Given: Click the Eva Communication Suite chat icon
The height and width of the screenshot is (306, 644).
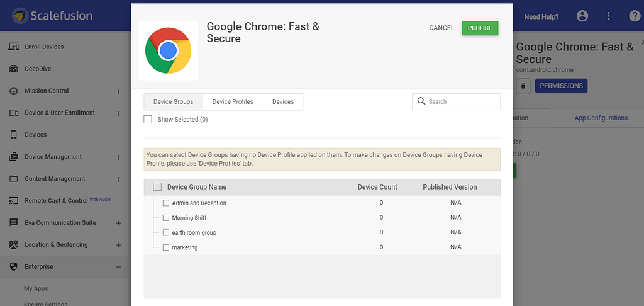Looking at the screenshot, I should click(x=14, y=222).
